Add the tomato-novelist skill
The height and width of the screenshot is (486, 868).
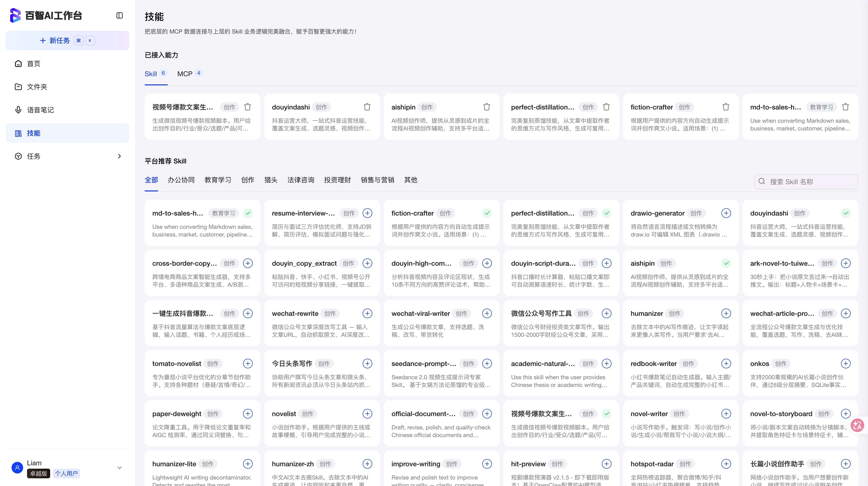click(248, 364)
